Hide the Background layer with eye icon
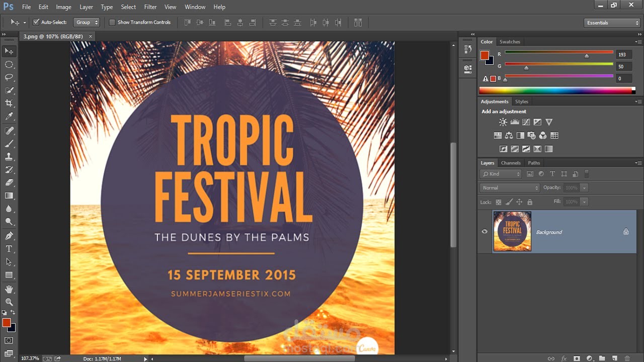This screenshot has height=362, width=644. click(x=485, y=232)
